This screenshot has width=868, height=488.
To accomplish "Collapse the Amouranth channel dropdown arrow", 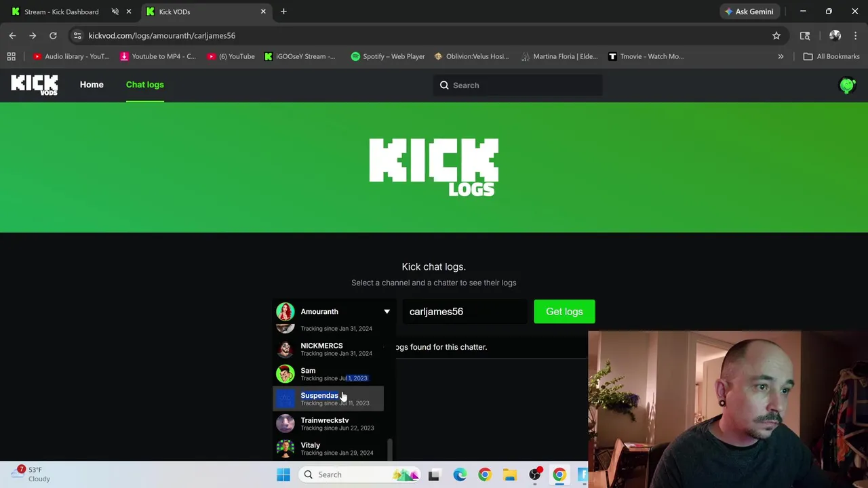I will (x=387, y=312).
